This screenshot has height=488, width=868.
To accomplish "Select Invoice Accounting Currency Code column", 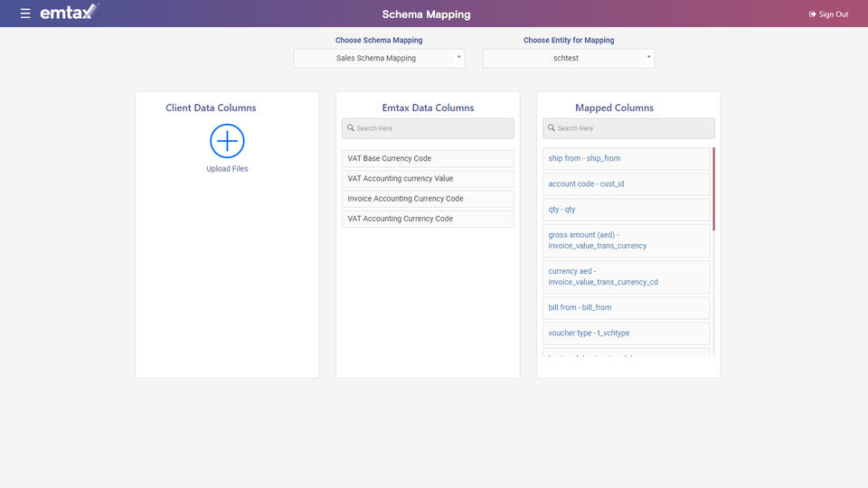I will [428, 199].
